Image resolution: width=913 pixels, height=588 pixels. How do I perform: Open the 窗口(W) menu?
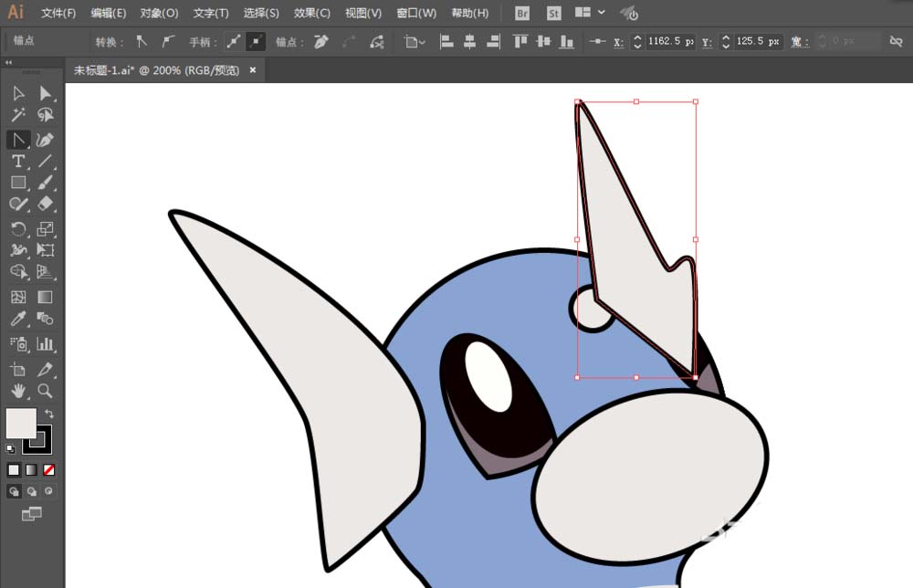[415, 13]
